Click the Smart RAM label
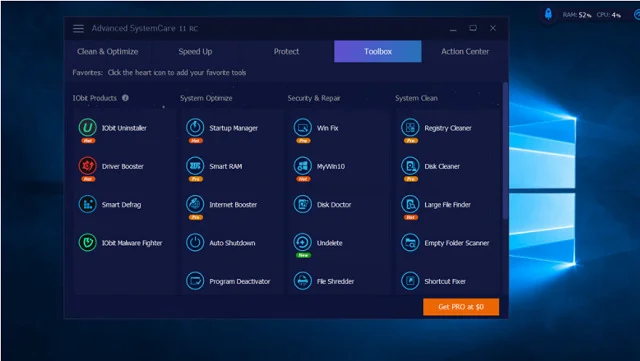 tap(226, 166)
